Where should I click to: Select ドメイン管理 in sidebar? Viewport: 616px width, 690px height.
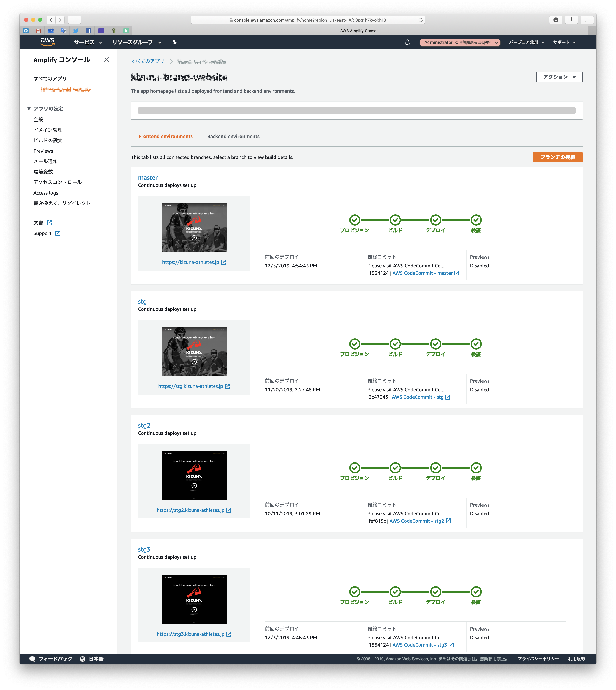(48, 130)
